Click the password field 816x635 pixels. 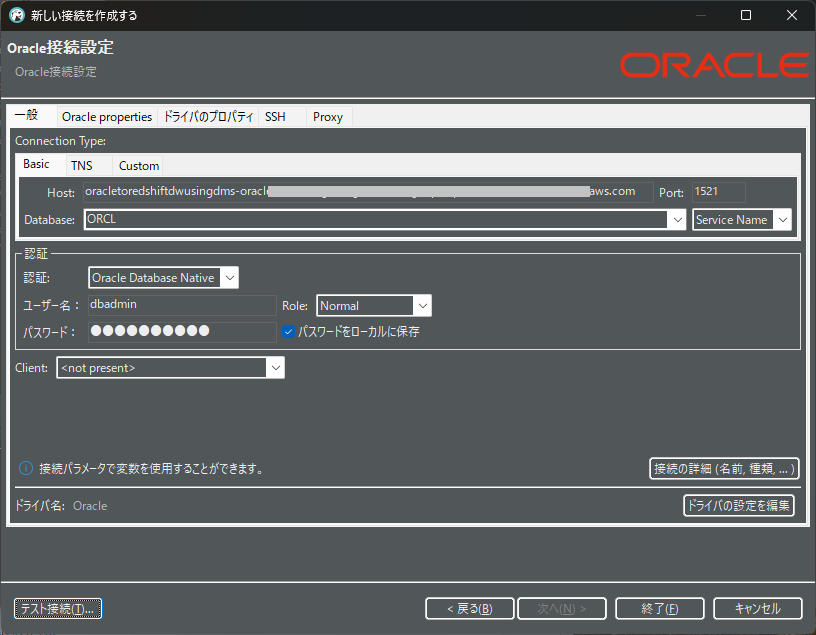click(182, 332)
